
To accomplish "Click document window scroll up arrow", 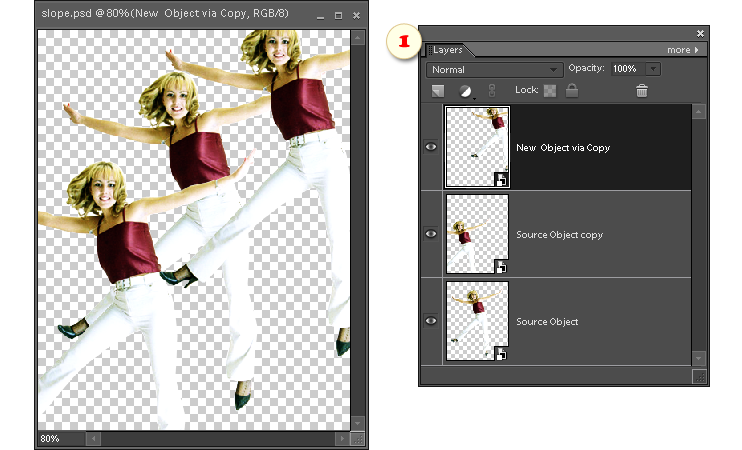I will click(358, 37).
